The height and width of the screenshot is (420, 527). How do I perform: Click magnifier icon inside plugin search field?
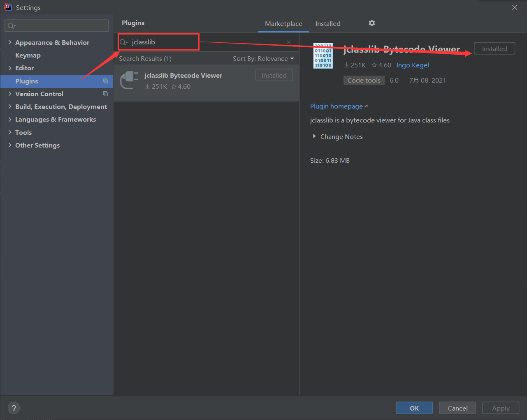pos(124,42)
